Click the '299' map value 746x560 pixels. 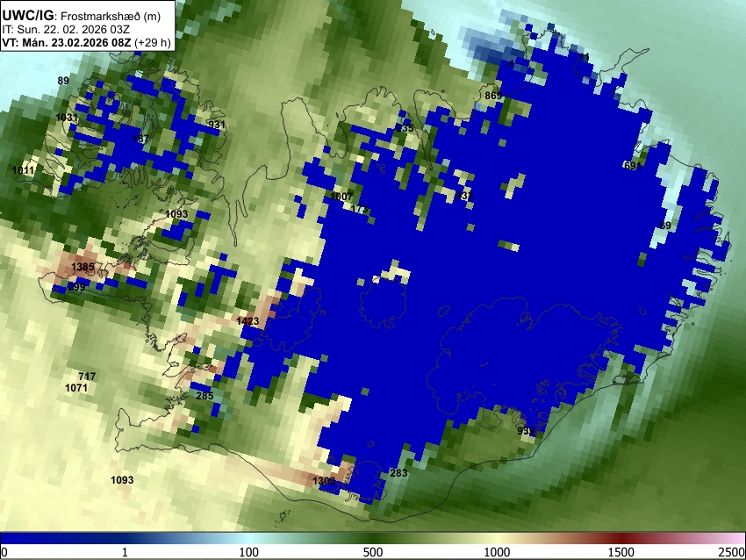click(76, 287)
